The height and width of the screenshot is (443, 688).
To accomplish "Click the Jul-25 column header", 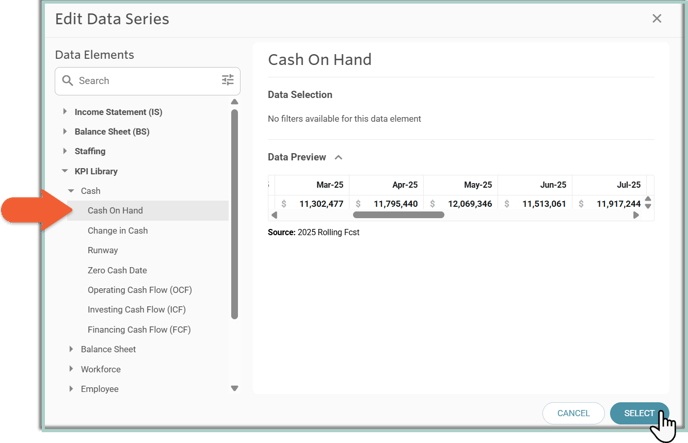I will point(609,185).
